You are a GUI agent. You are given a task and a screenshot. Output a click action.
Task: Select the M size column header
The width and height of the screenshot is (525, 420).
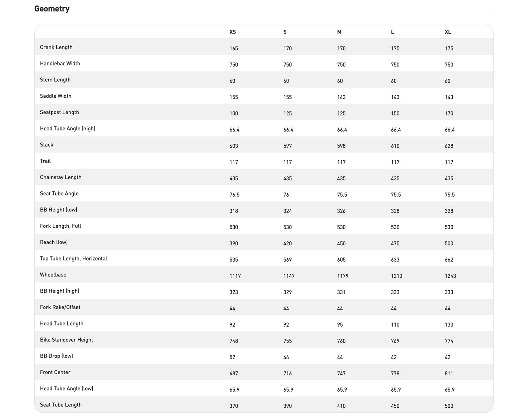(x=339, y=32)
